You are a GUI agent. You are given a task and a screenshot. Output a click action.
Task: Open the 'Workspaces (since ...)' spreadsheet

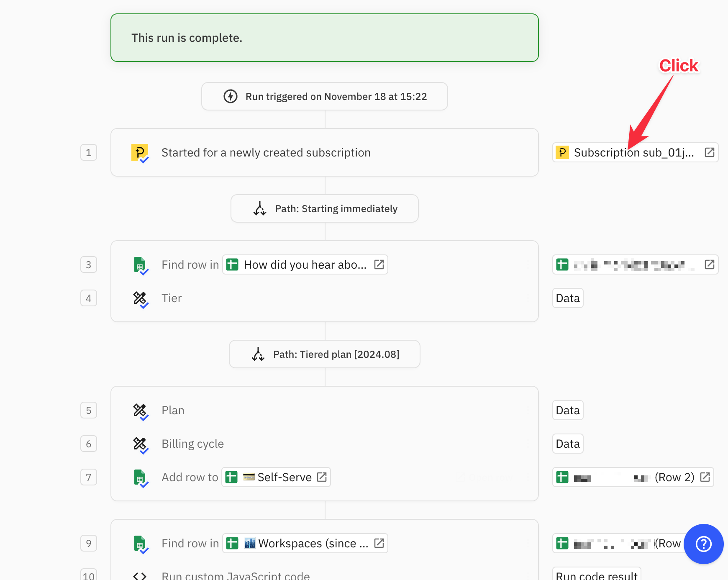click(379, 543)
